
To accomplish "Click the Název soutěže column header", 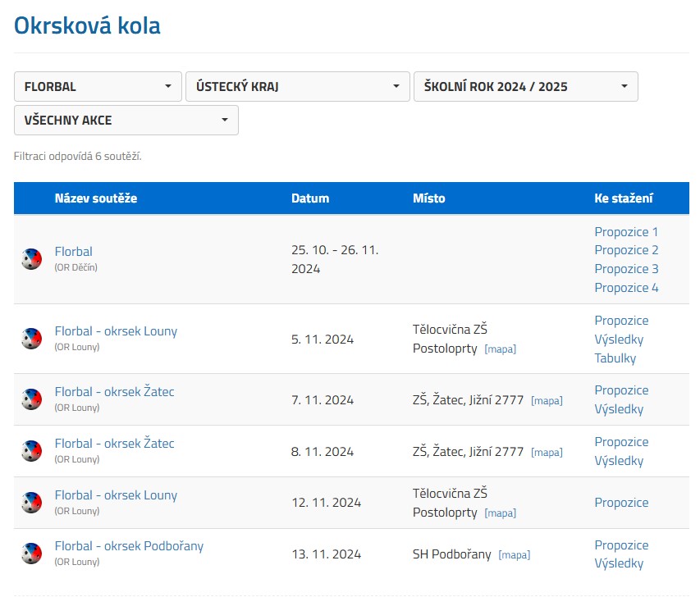I will 96,198.
